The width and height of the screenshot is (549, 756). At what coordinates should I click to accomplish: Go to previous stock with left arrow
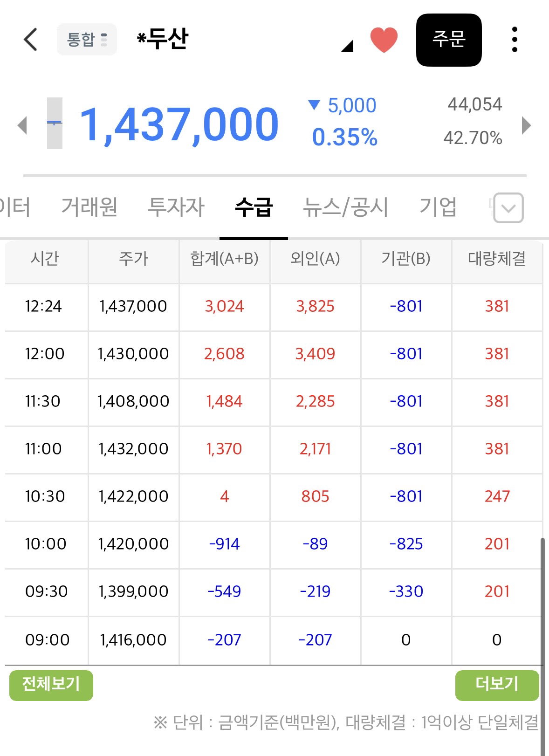22,125
